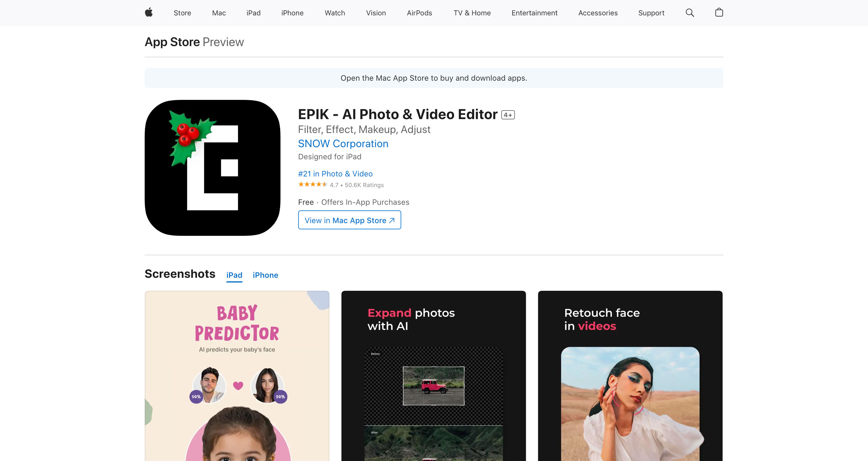Click the Screenshots section heading

(x=180, y=274)
